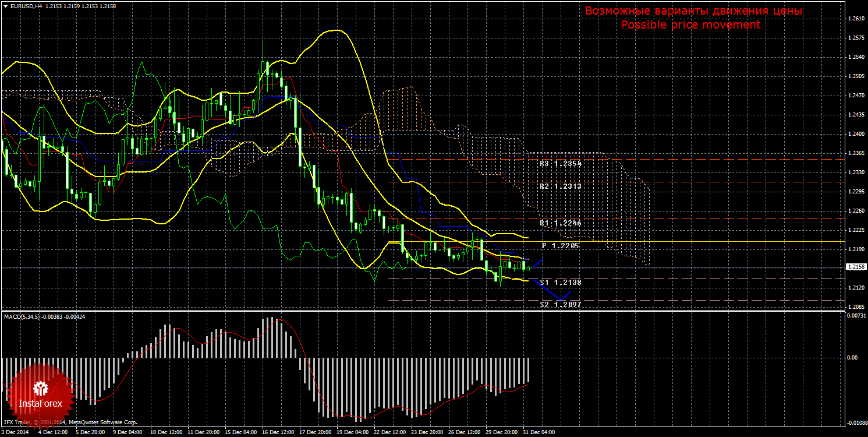Click the blue forecast arrow near S2
The image size is (868, 437).
(559, 296)
